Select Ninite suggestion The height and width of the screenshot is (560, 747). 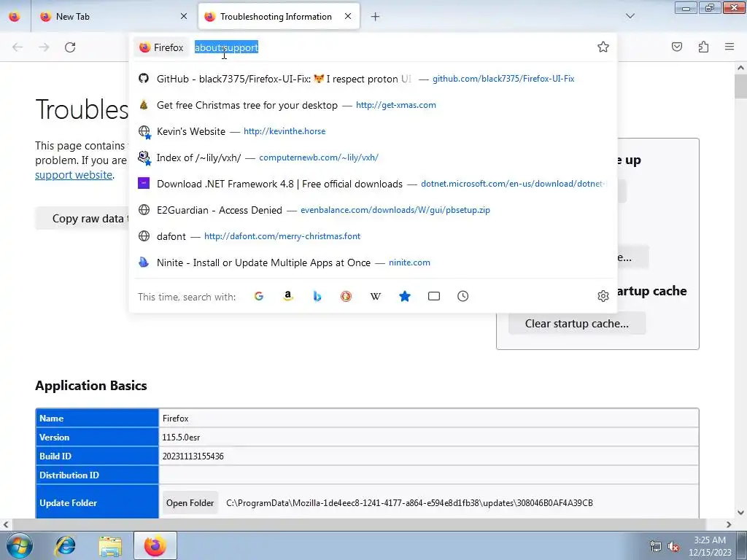click(x=373, y=262)
